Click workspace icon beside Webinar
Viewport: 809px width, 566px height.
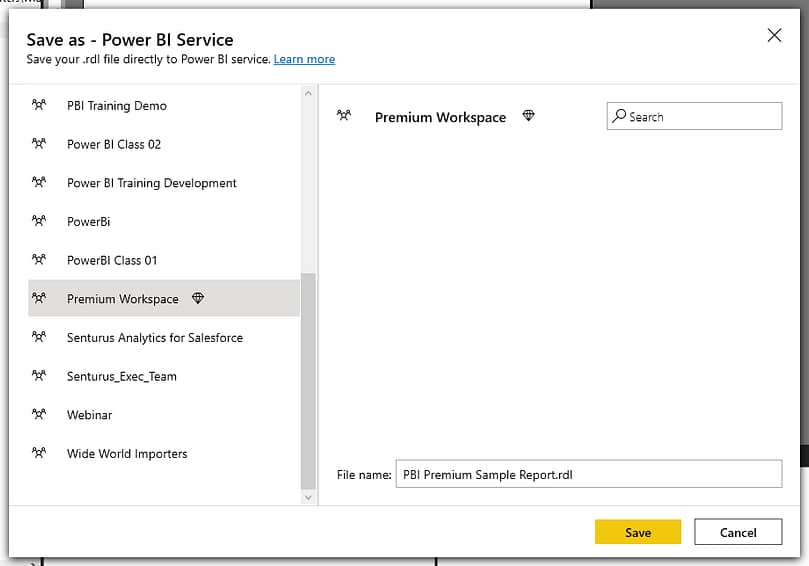coord(39,414)
